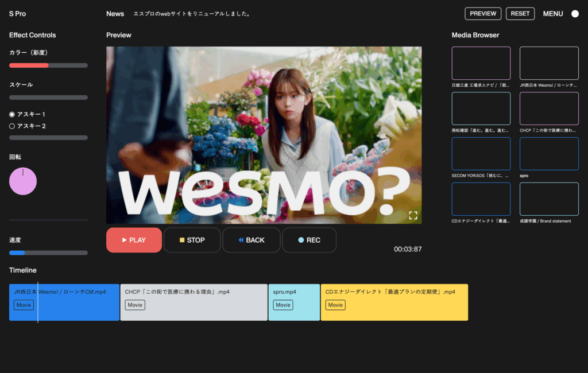This screenshot has height=373, width=588.
Task: Open the JR西日本 Wesmo! media thumbnail
Action: 549,63
